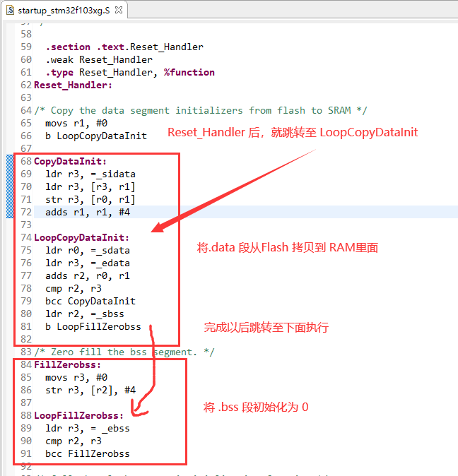
Task: Click 'cmp r2, r3' on line 90
Action: [74, 441]
